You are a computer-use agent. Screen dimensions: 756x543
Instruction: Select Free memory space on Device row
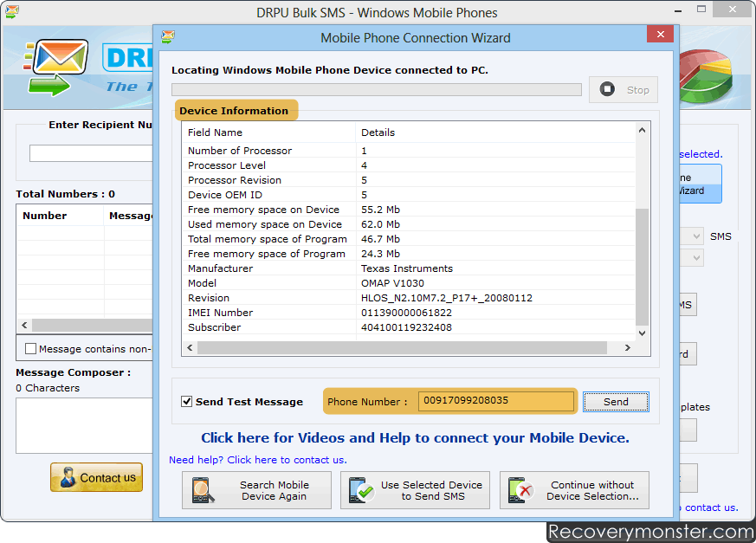pyautogui.click(x=409, y=210)
